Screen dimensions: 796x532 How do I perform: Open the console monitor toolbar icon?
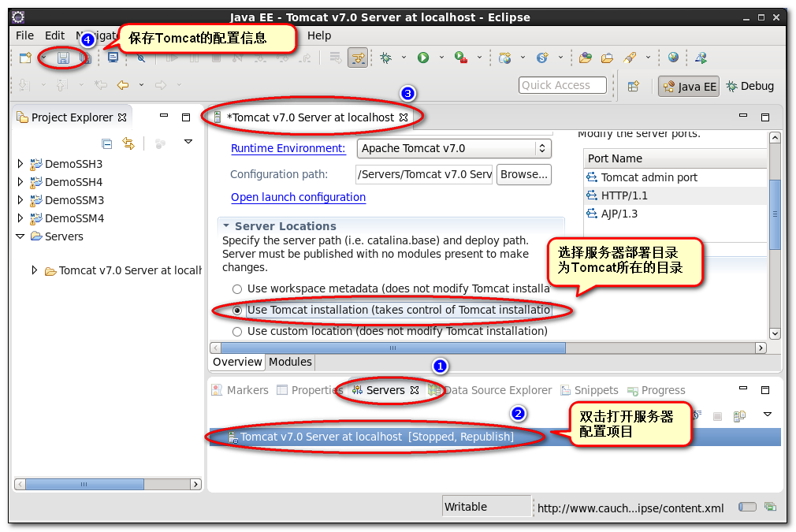tap(113, 58)
